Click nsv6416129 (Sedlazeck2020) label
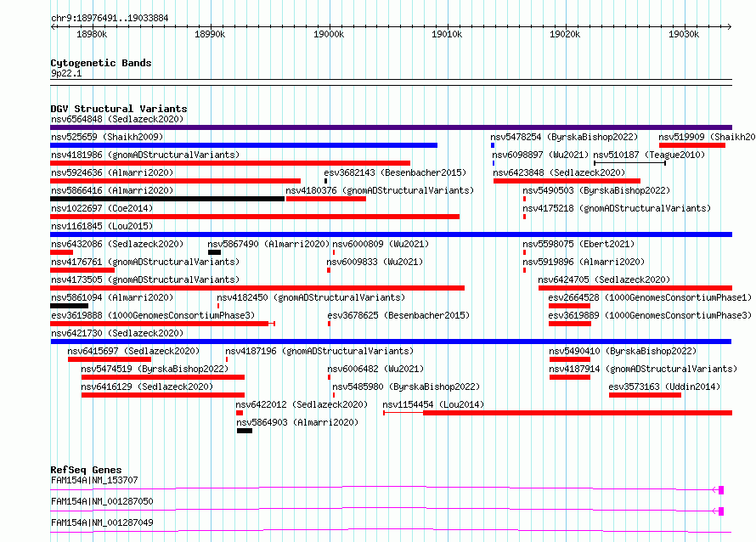Screen dimensions: 756x542 (x=147, y=387)
